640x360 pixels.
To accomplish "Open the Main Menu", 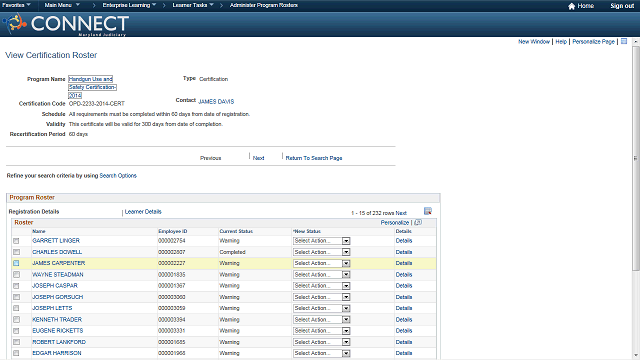I will pos(62,5).
